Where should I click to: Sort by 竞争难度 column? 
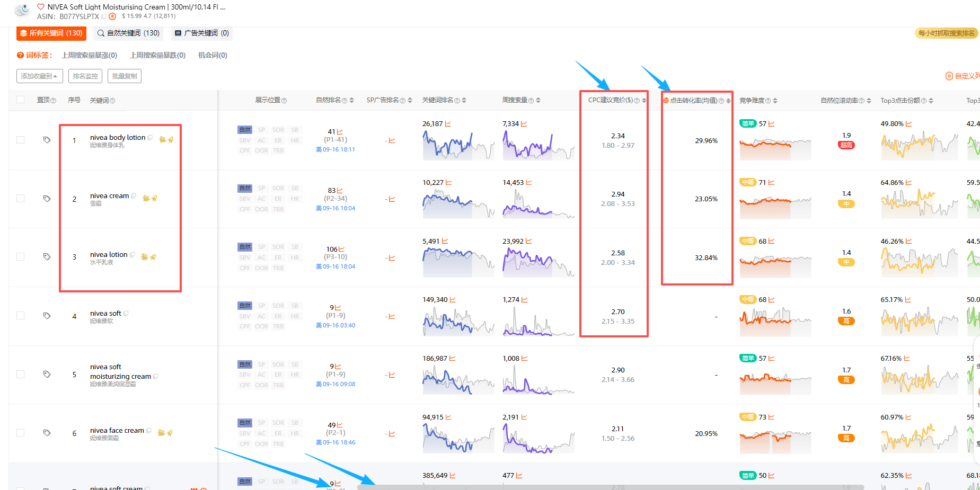pos(775,101)
